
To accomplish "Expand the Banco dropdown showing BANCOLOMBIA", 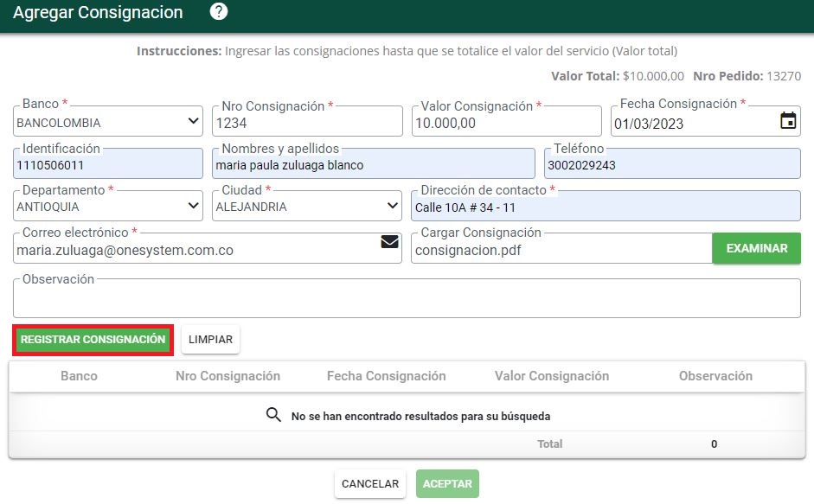I will [x=108, y=121].
